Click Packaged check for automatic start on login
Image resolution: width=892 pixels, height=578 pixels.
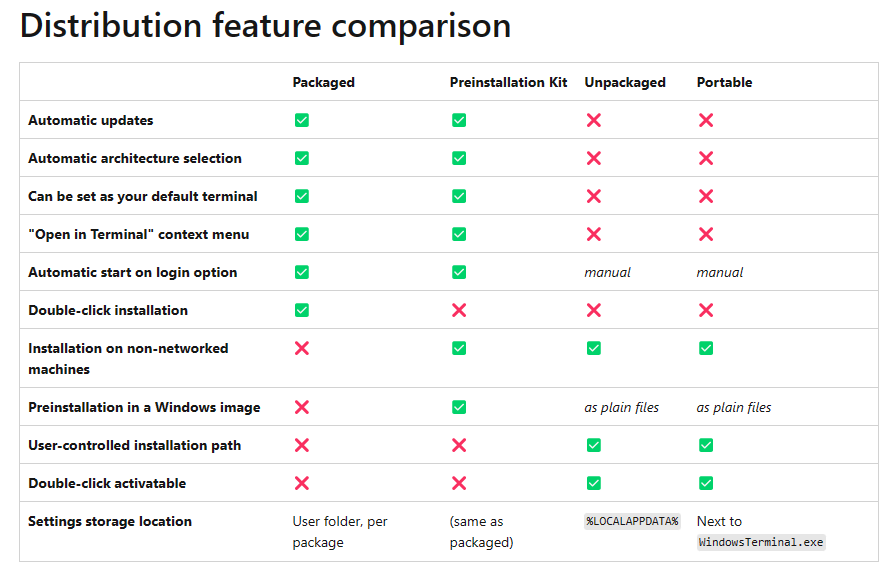pyautogui.click(x=302, y=272)
